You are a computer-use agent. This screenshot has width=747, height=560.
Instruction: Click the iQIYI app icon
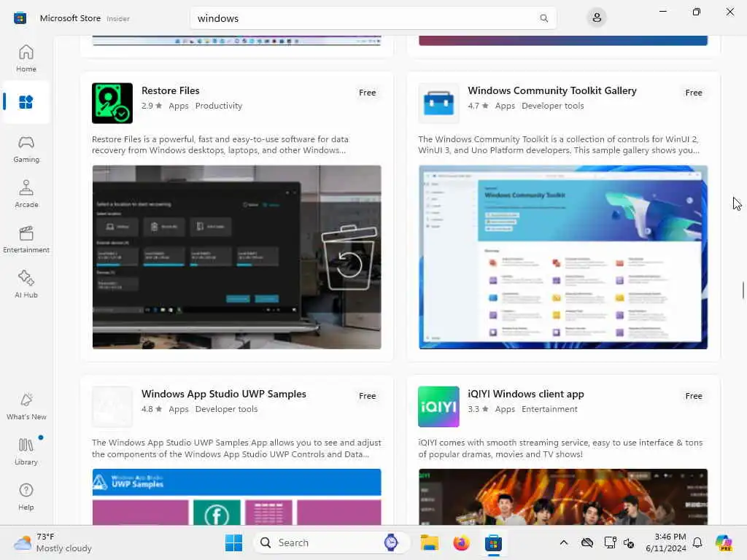[438, 407]
